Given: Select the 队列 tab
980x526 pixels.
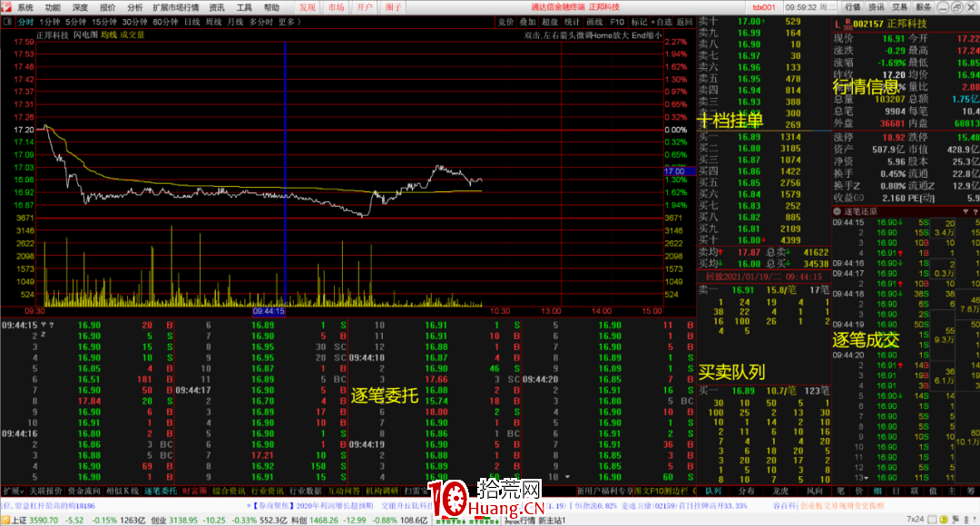Looking at the screenshot, I should click(713, 491).
